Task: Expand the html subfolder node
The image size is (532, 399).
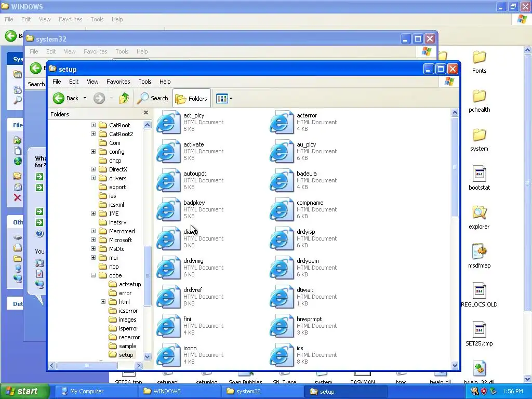Action: pos(103,302)
